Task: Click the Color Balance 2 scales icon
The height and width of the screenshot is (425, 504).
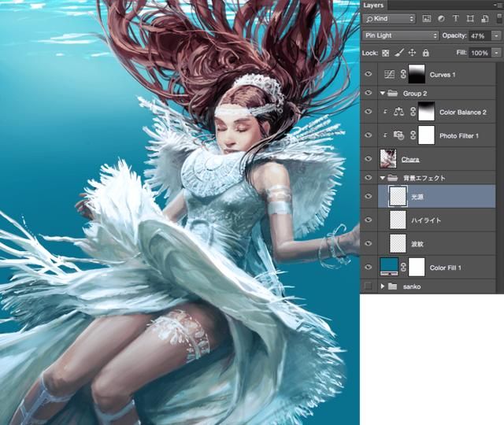Action: click(x=399, y=112)
